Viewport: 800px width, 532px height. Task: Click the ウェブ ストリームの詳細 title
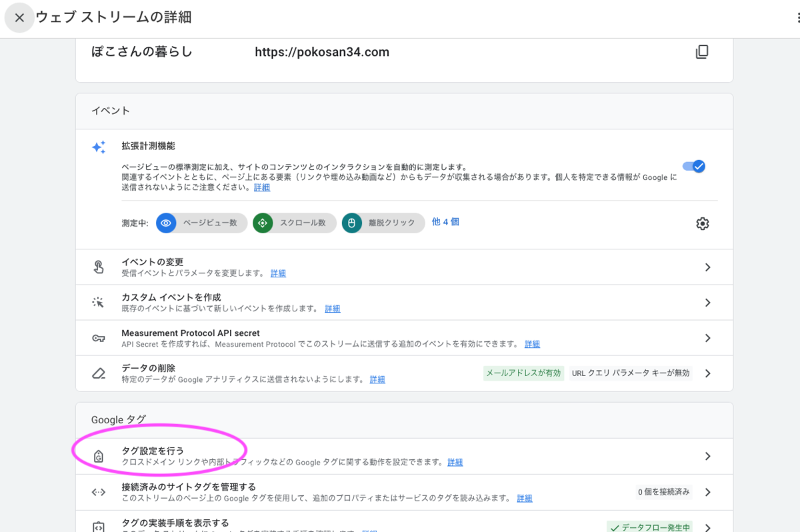click(x=113, y=17)
